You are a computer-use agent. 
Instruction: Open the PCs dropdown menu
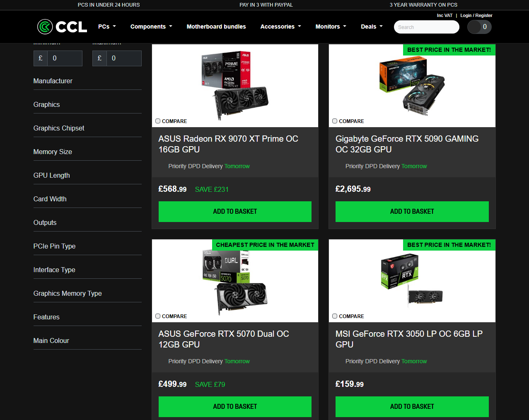[x=107, y=27]
